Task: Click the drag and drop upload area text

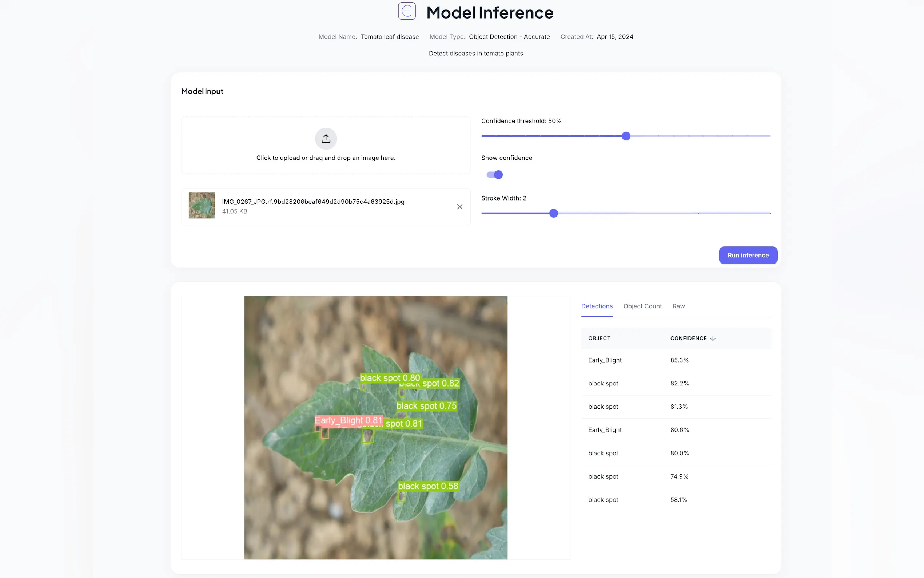Action: 326,158
